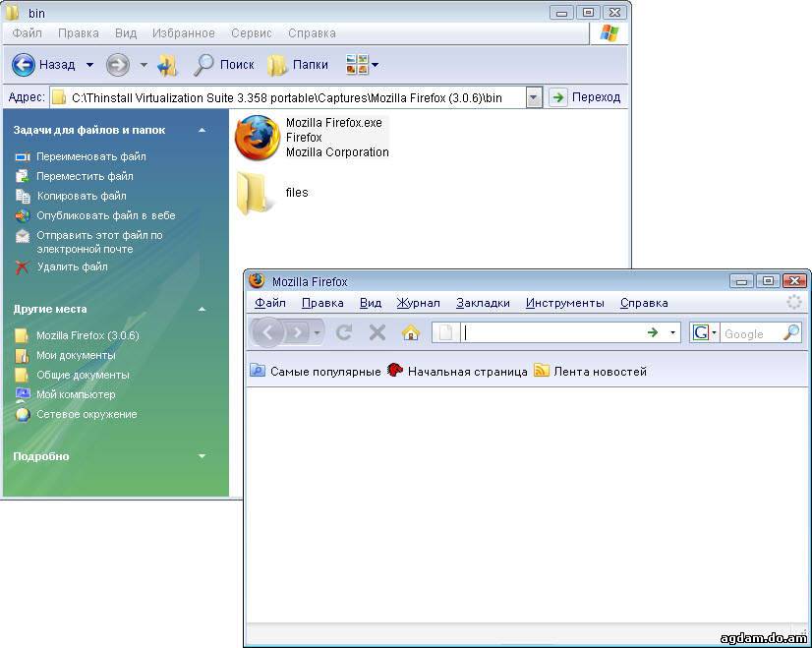Collapse the Задачи для файлов и папок panel
This screenshot has width=812, height=648.
coord(202,130)
